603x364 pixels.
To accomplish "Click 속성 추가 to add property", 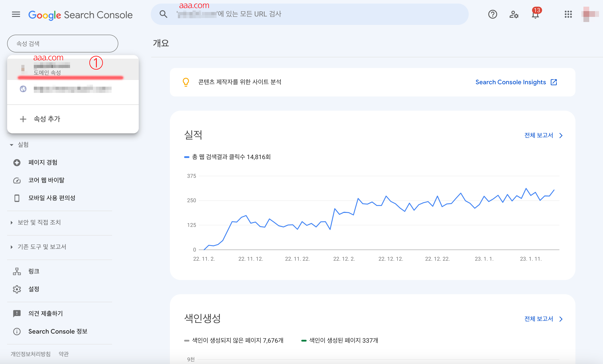I will tap(46, 119).
